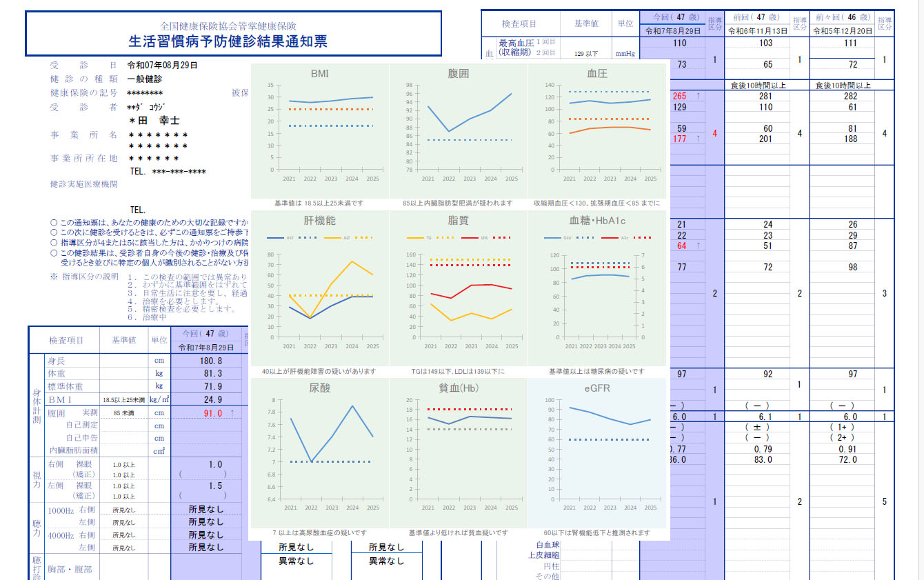Click the 貧血(Hb) anemia chart
This screenshot has height=580, width=924.
click(458, 452)
